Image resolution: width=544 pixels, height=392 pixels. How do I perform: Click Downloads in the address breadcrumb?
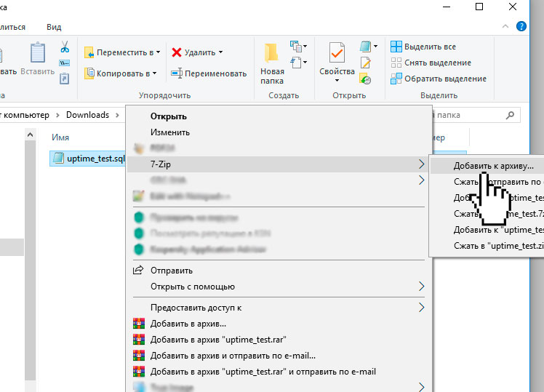87,115
